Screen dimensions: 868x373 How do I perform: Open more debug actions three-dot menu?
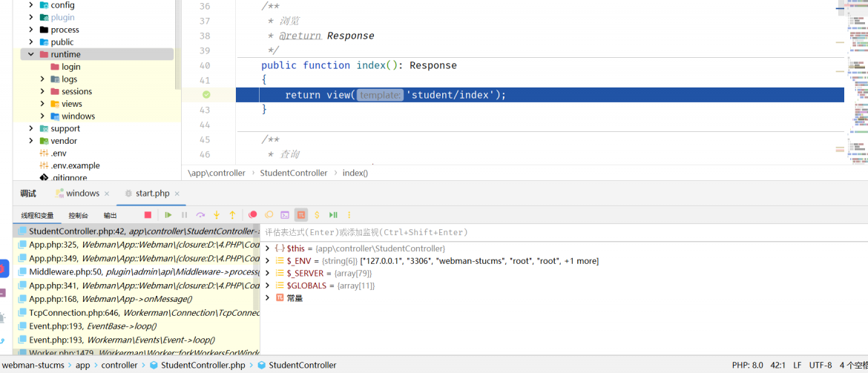click(349, 215)
